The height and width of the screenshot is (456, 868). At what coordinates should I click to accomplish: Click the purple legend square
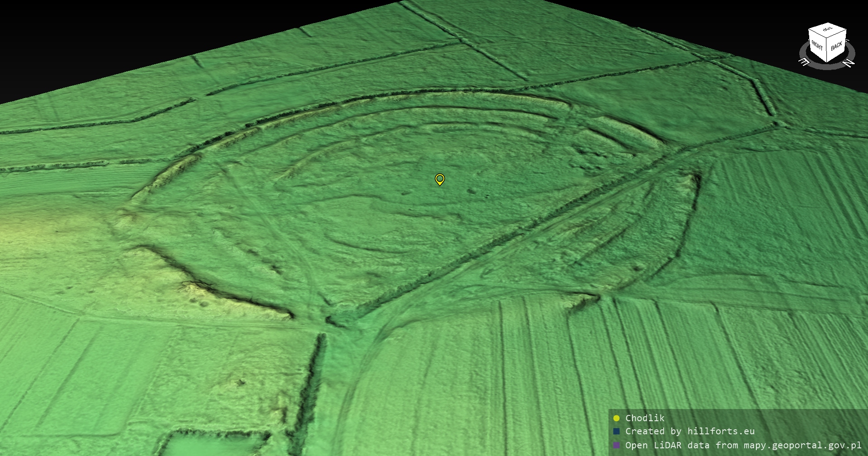pos(616,445)
